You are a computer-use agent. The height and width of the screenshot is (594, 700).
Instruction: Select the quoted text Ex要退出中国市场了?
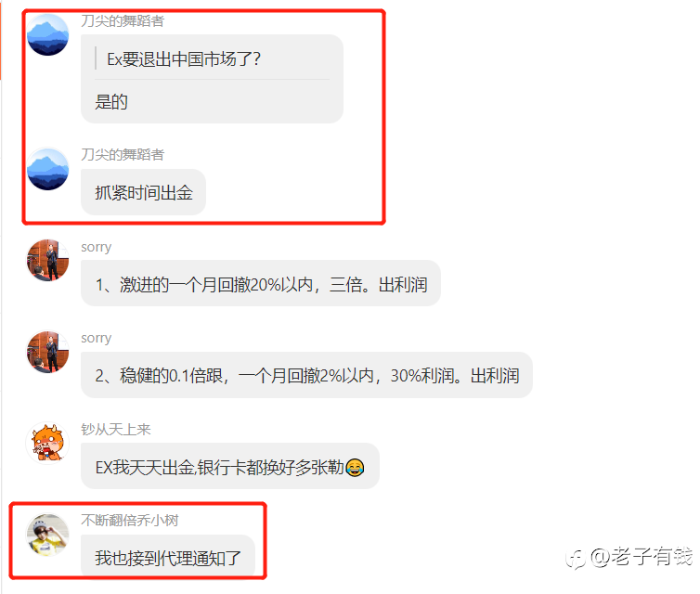coord(184,58)
